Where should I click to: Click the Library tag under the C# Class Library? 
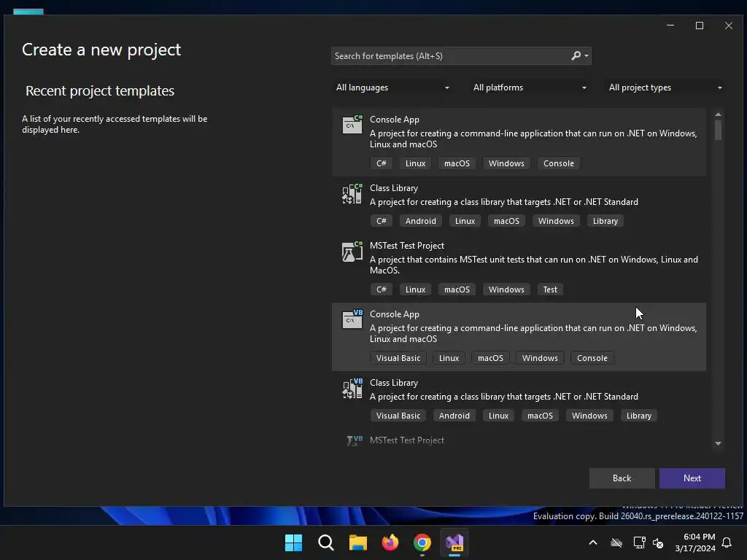[605, 221]
